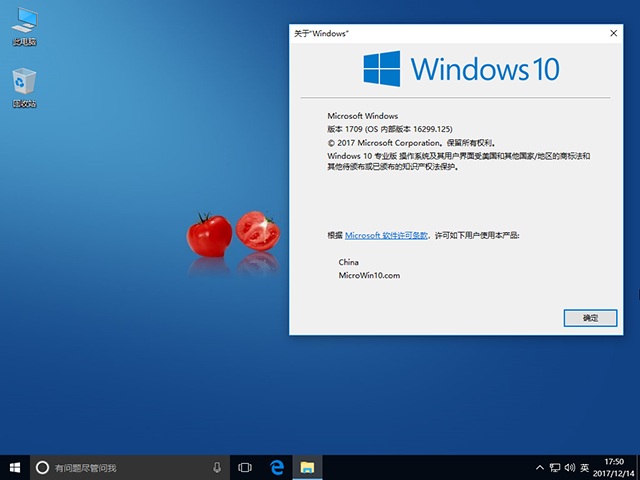The height and width of the screenshot is (480, 640).
Task: Click the network icon in system tray
Action: tap(555, 467)
